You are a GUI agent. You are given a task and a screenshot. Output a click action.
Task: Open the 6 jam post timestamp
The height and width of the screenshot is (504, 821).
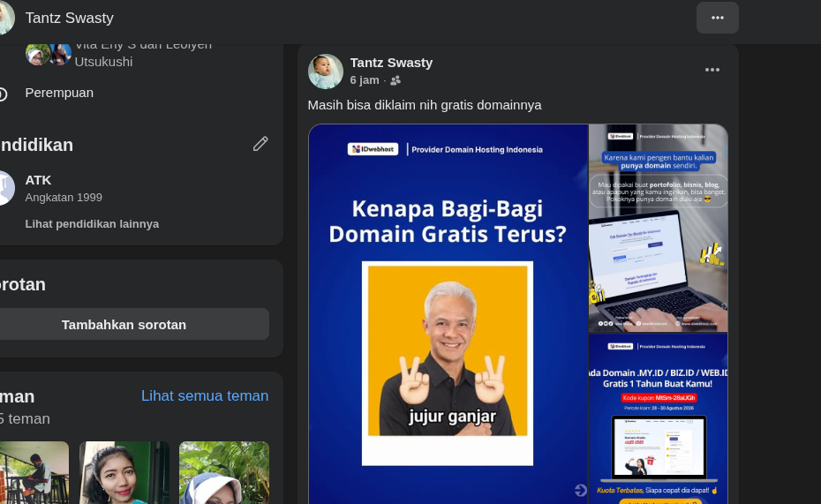(x=365, y=80)
